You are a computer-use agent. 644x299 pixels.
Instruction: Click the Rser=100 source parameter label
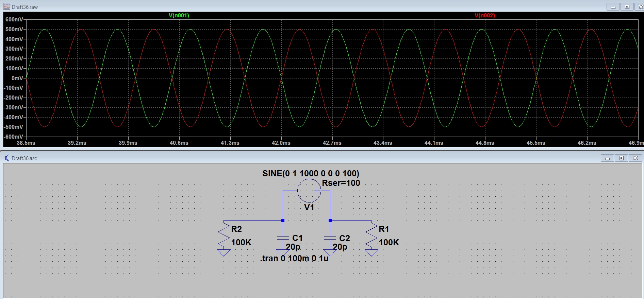(341, 183)
